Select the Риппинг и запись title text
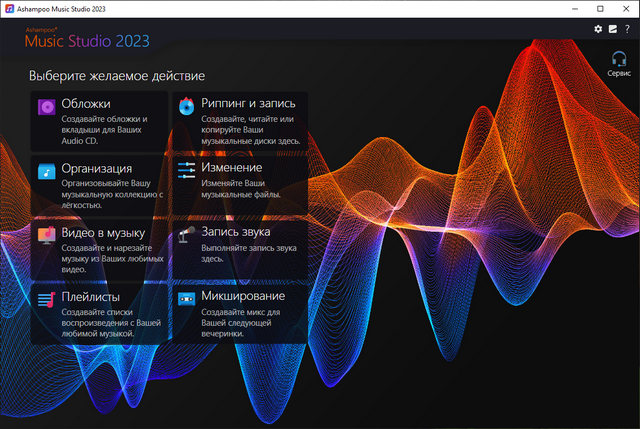Screen dimensions: 640x429 pos(249,103)
